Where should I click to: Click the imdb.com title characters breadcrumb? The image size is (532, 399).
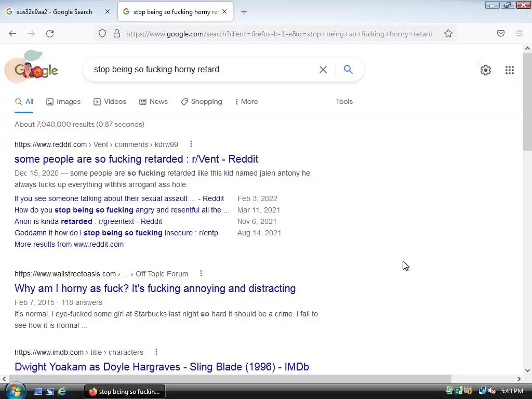79,352
